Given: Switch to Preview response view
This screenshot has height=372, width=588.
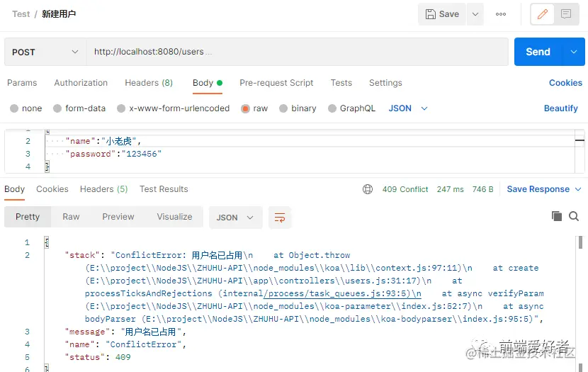Looking at the screenshot, I should [118, 217].
